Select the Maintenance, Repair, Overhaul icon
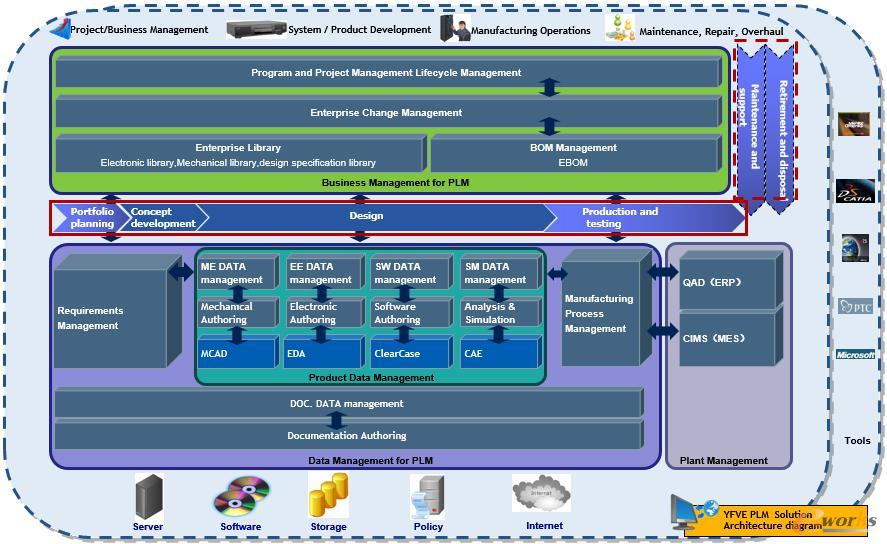The image size is (887, 544). click(x=620, y=28)
